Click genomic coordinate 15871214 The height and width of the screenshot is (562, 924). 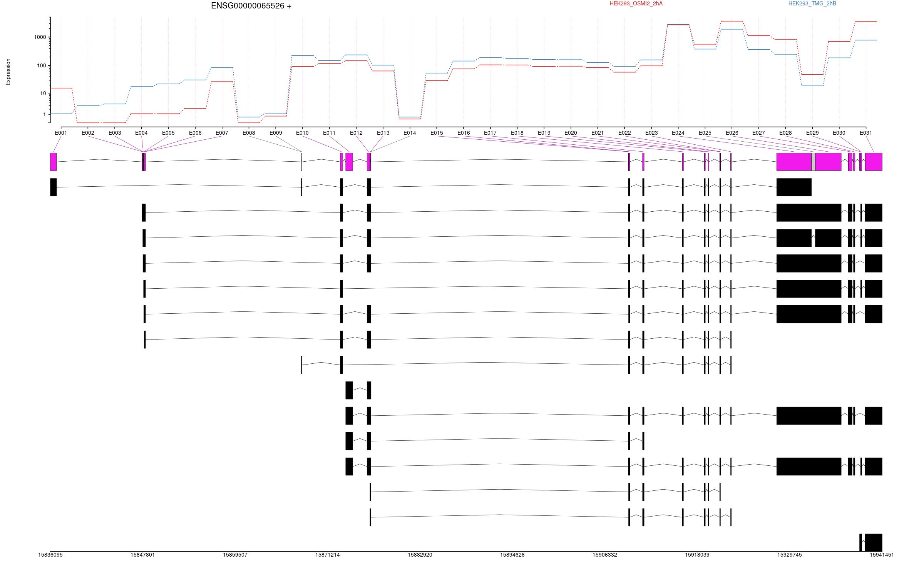click(x=328, y=555)
